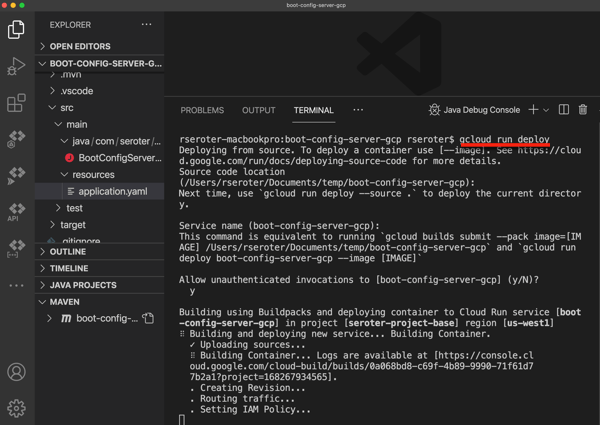Open the Run and Debug view
This screenshot has width=600, height=425.
click(16, 66)
